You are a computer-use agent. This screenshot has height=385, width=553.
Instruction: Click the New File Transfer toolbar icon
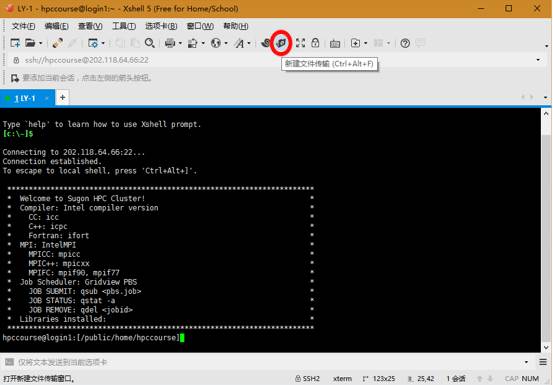pyautogui.click(x=281, y=43)
